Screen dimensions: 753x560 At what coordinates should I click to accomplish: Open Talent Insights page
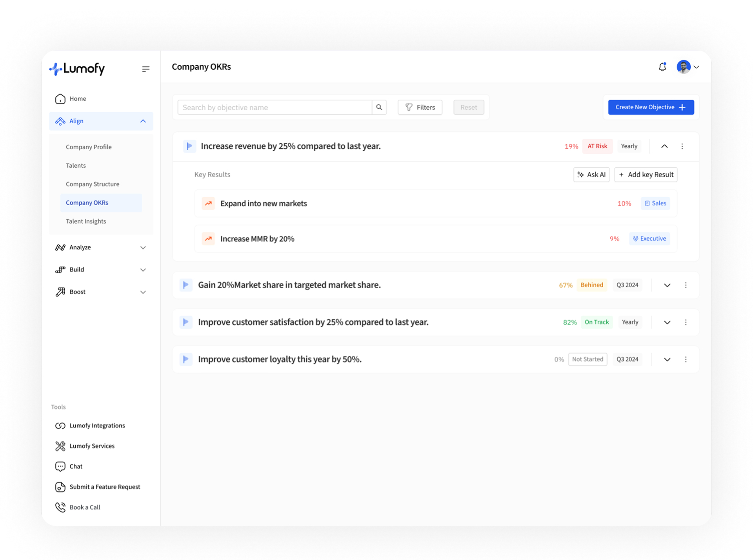point(86,221)
